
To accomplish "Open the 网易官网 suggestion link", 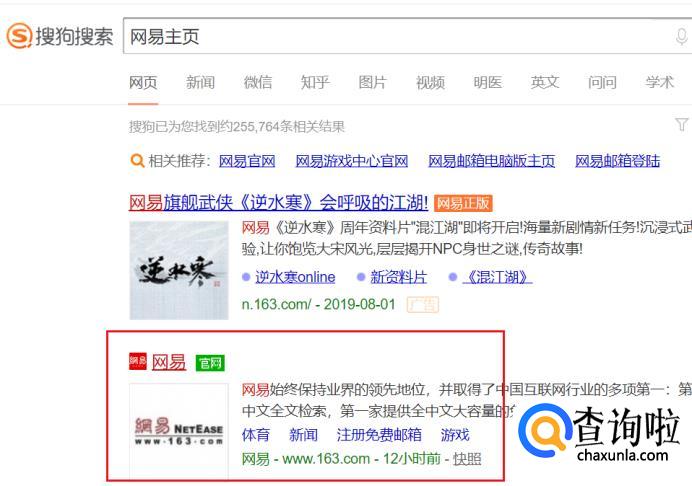I will click(247, 161).
